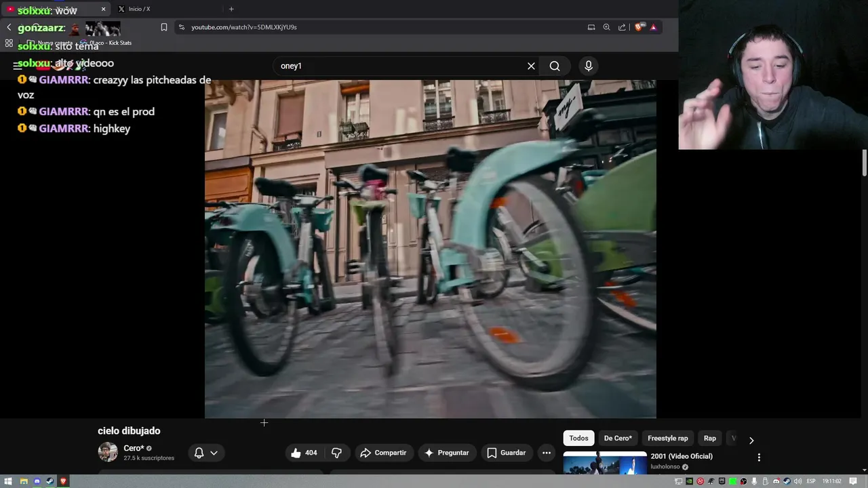This screenshot has height=488, width=868.
Task: Open the notification bell dropdown for Cero*
Action: pos(205,453)
